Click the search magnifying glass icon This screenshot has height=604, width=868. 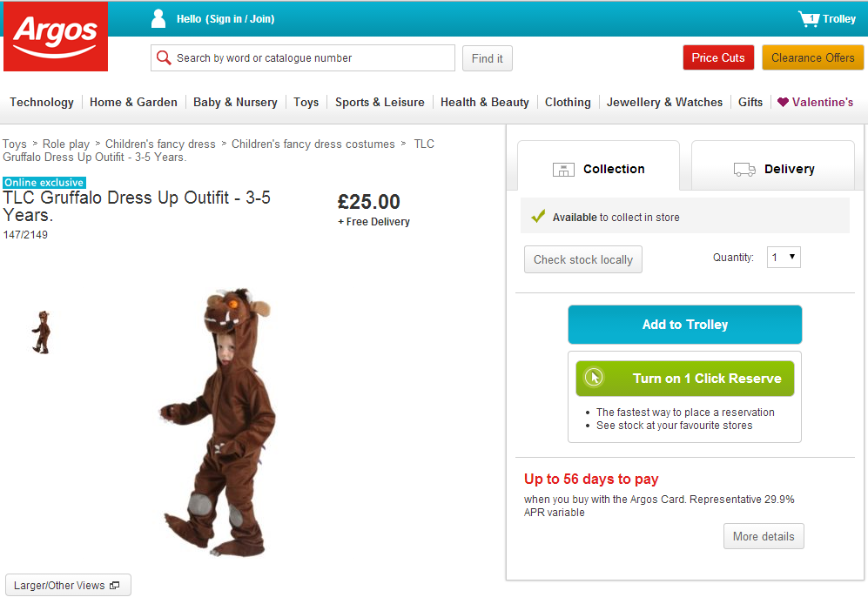[x=163, y=58]
